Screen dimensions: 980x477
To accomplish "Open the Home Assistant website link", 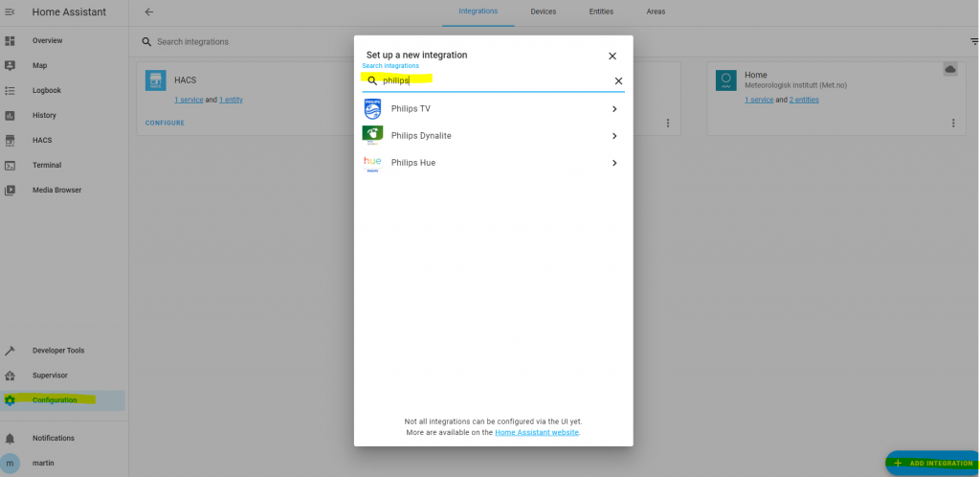I will pyautogui.click(x=537, y=433).
